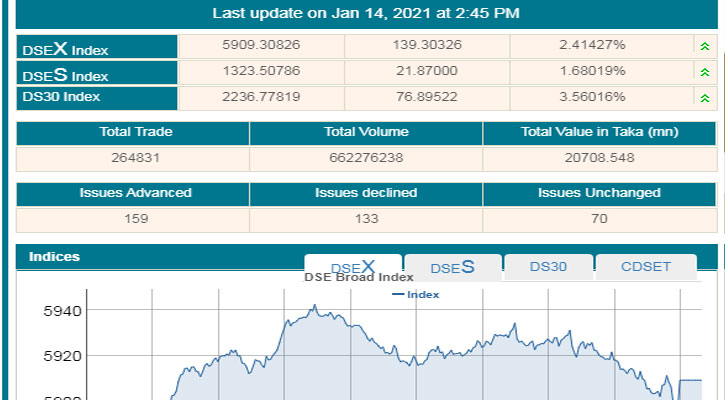
Task: Click the DS30 Index label
Action: pos(62,97)
